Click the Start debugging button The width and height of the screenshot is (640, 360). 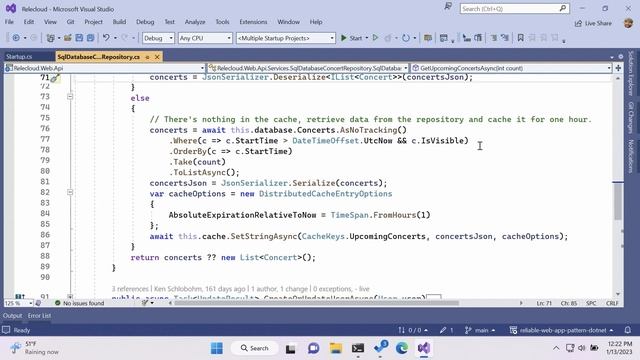[x=352, y=38]
